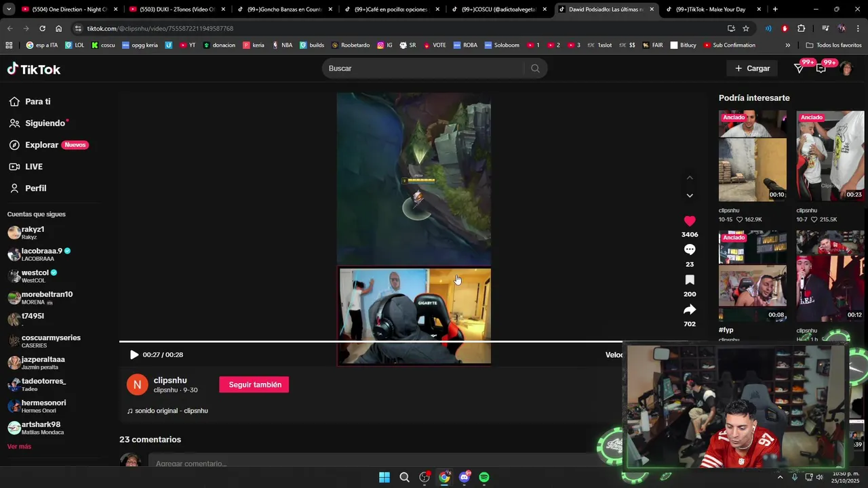
Task: Open Perfil page
Action: click(28, 188)
